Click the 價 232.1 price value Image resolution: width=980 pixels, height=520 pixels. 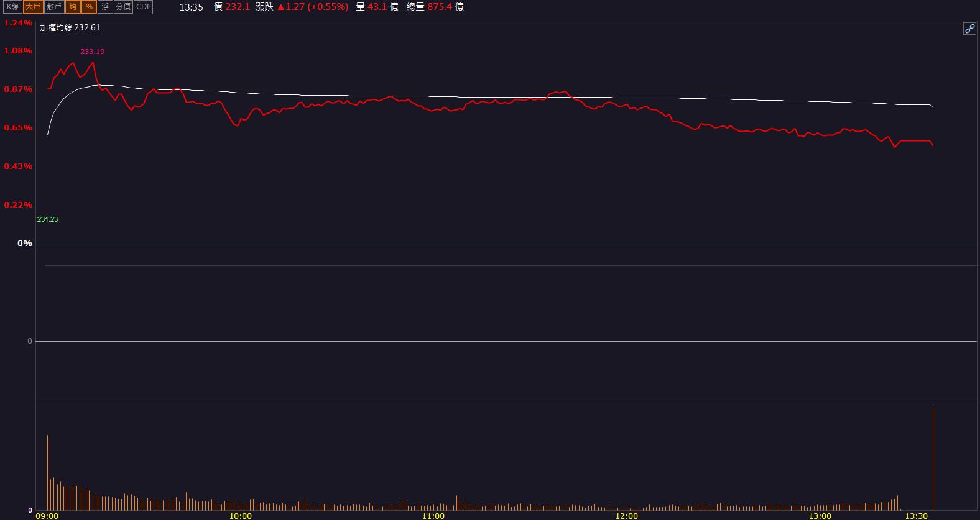click(x=231, y=7)
